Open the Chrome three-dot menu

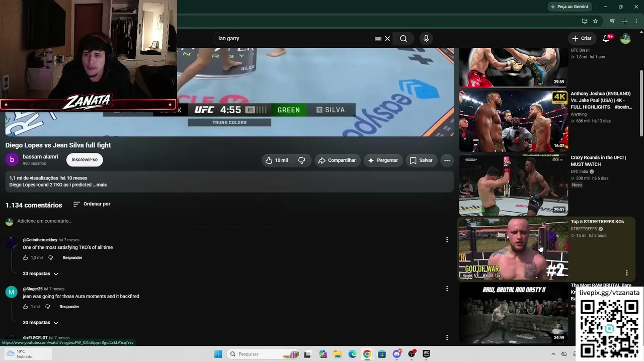(636, 21)
